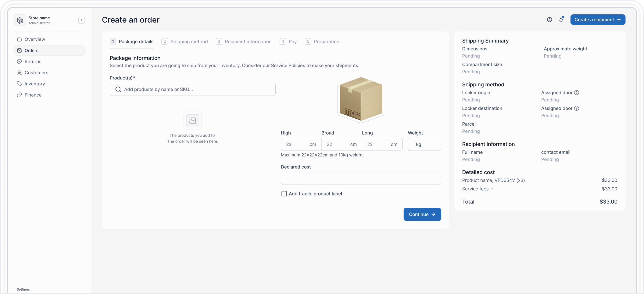The width and height of the screenshot is (644, 294).
Task: Switch to the Shipping method step
Action: point(189,41)
